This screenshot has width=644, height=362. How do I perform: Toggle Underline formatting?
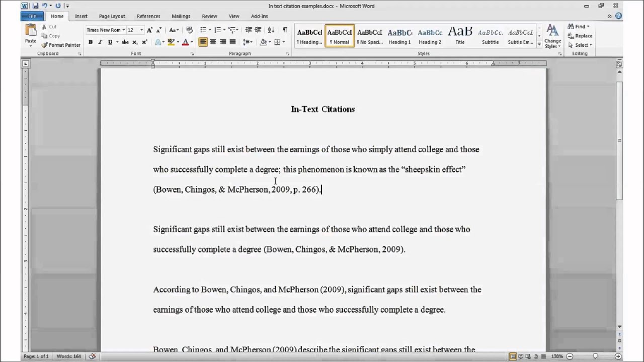point(110,42)
